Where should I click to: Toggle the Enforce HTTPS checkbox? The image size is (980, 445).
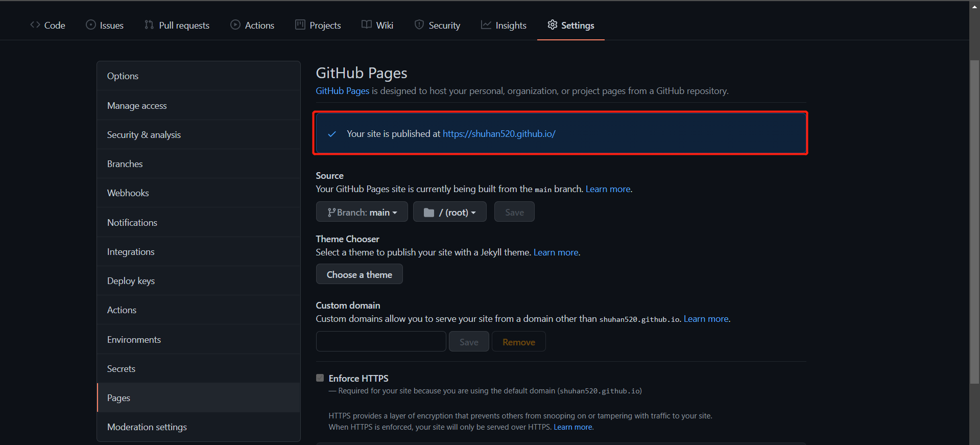point(320,378)
